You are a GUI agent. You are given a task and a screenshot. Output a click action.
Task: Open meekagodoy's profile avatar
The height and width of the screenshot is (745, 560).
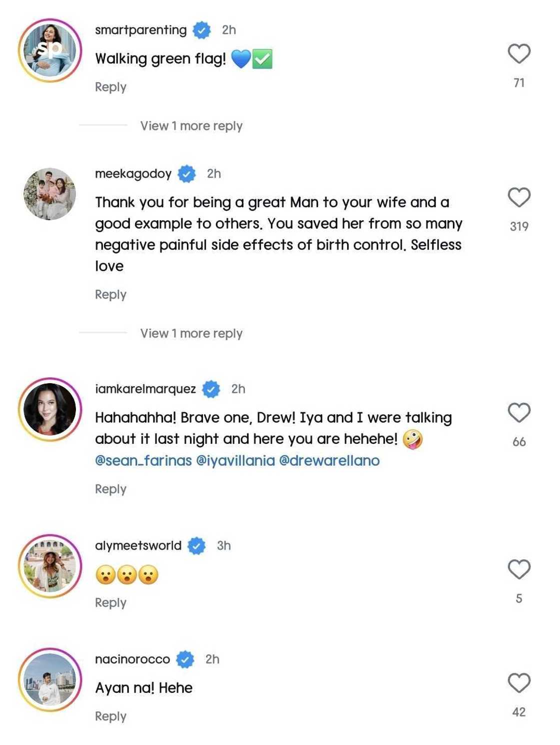tap(50, 194)
